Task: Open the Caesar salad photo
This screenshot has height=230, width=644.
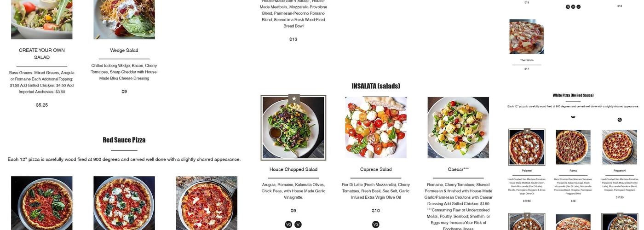Action: pos(458,127)
